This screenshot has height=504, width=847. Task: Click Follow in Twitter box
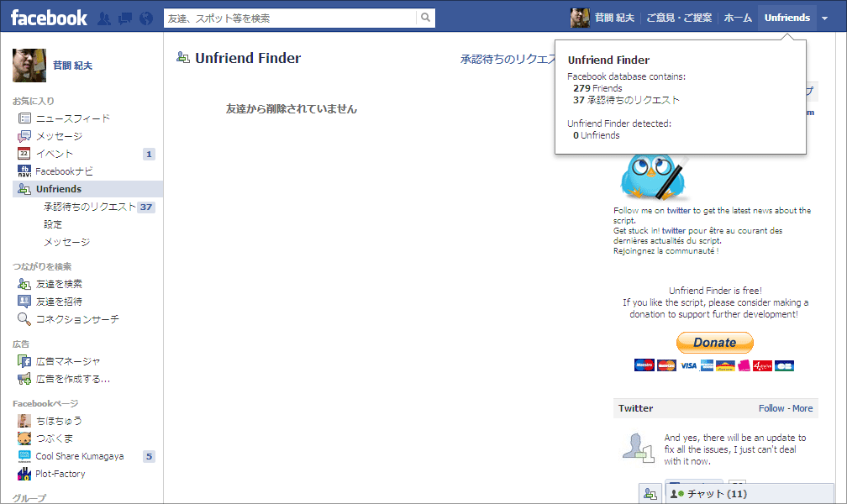tap(771, 408)
